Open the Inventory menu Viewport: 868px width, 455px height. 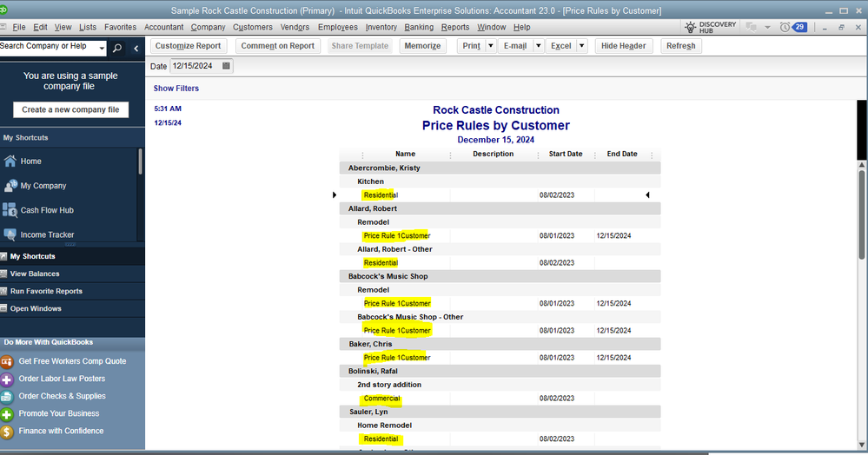tap(381, 27)
